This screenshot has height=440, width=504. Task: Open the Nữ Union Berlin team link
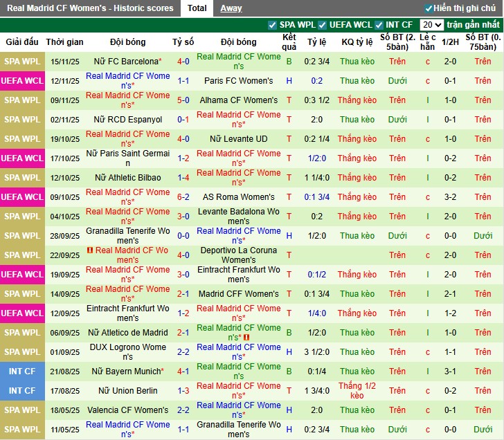click(127, 391)
